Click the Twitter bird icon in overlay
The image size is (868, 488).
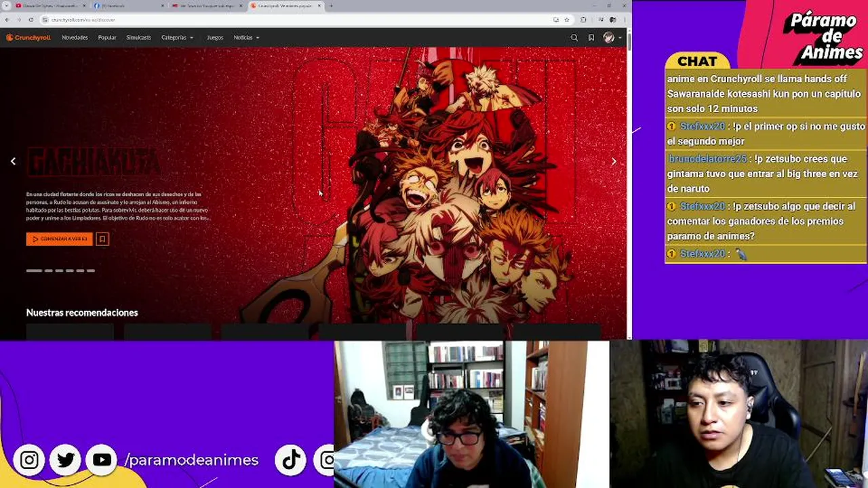tap(66, 460)
